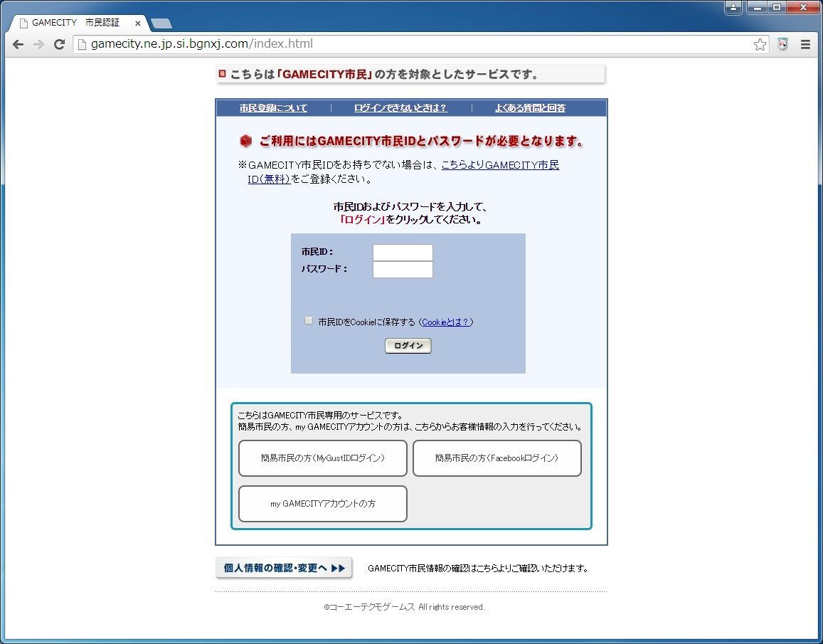Viewport: 823px width, 644px height.
Task: Focus the パスワード input field
Action: point(403,270)
